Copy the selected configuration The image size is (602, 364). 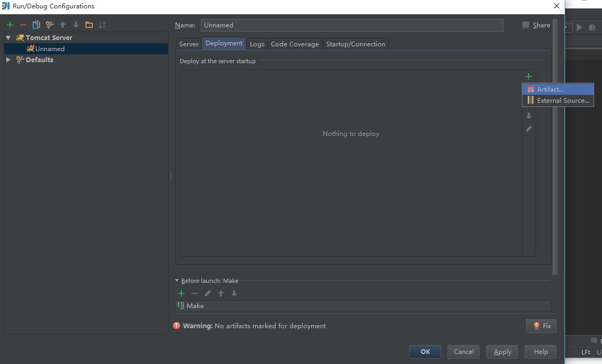tap(36, 25)
